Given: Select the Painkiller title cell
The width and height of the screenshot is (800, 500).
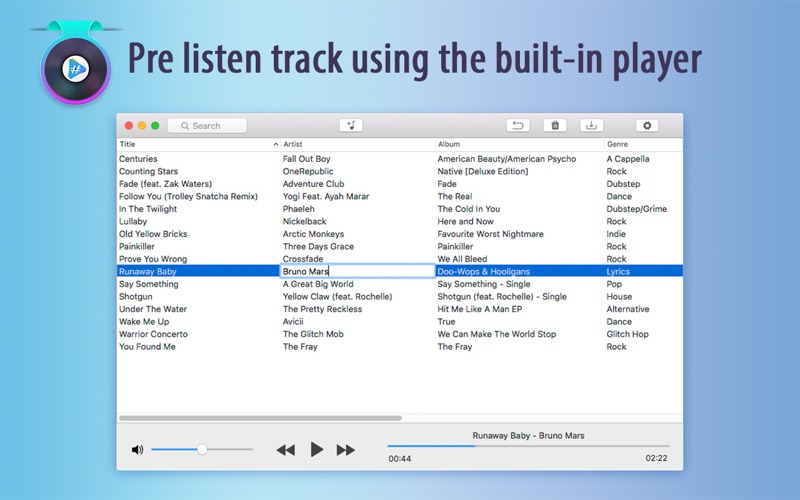Looking at the screenshot, I should coord(137,246).
